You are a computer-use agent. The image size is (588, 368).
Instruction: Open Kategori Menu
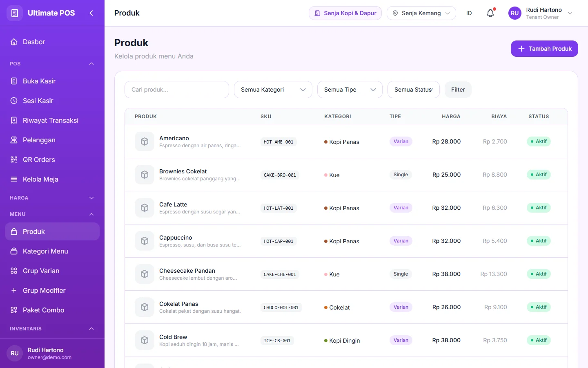(x=52, y=251)
